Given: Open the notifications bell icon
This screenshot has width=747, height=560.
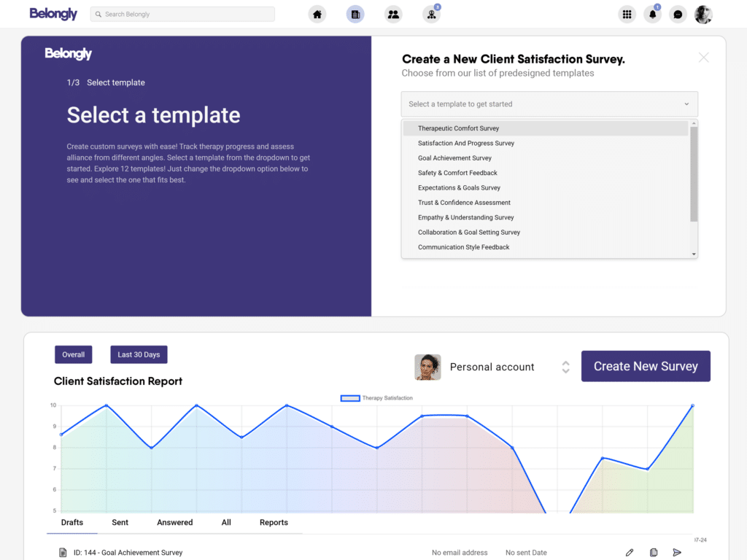Looking at the screenshot, I should [x=653, y=15].
